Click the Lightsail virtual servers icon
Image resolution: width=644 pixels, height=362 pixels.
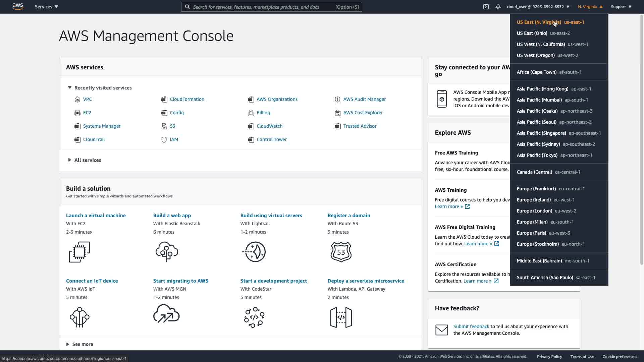point(254,252)
